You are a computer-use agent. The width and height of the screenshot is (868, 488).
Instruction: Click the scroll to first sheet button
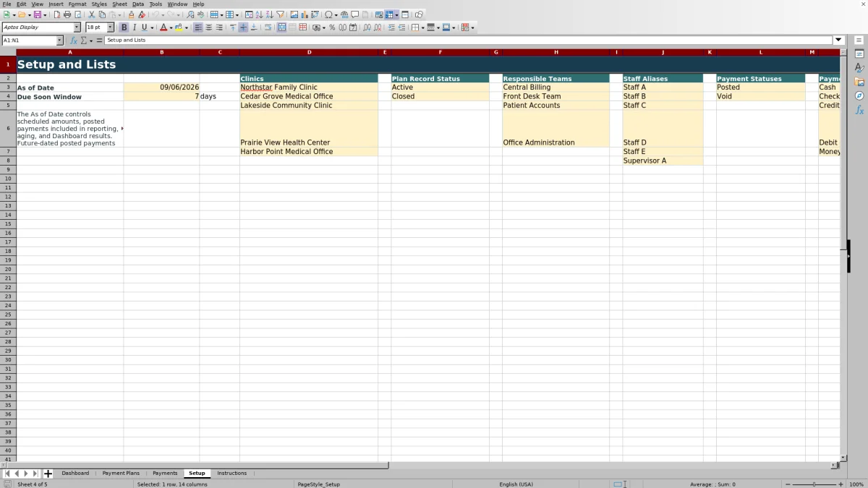pos(7,474)
